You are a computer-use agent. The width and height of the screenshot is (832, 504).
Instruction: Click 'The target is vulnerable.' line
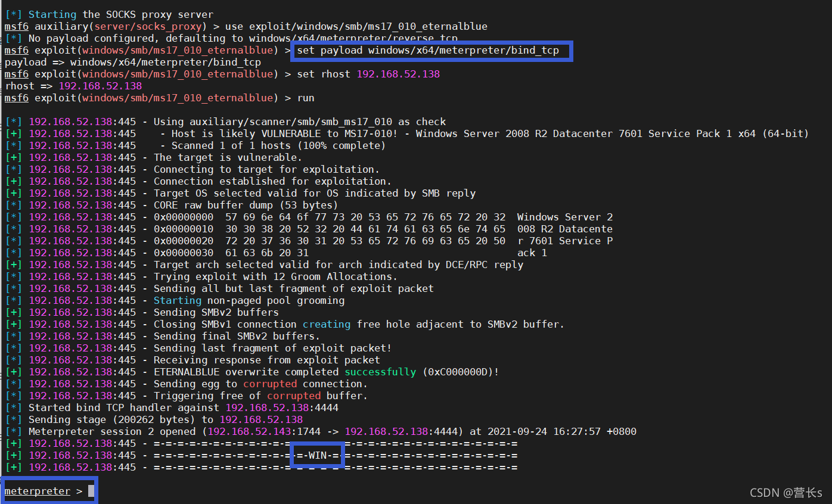(x=154, y=157)
